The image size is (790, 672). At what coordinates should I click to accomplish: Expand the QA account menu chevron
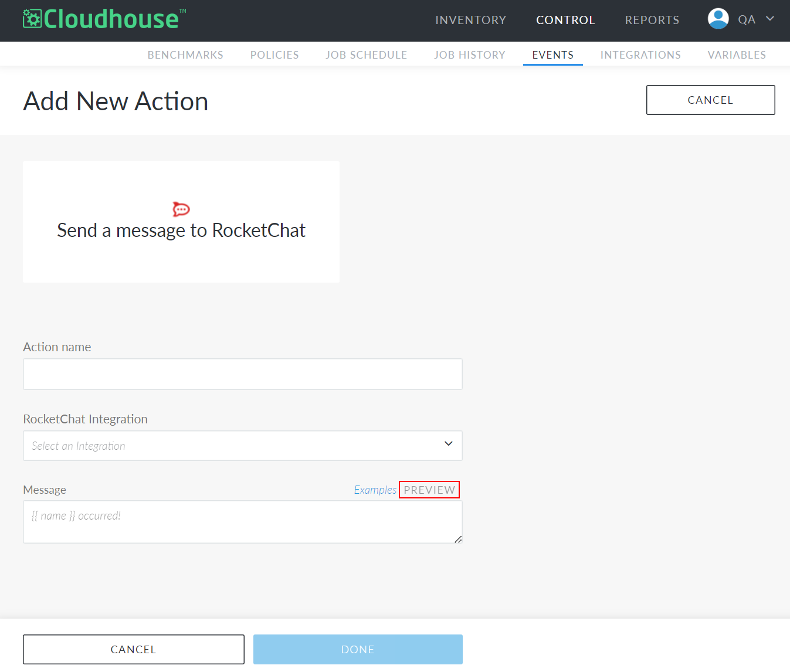(x=770, y=19)
